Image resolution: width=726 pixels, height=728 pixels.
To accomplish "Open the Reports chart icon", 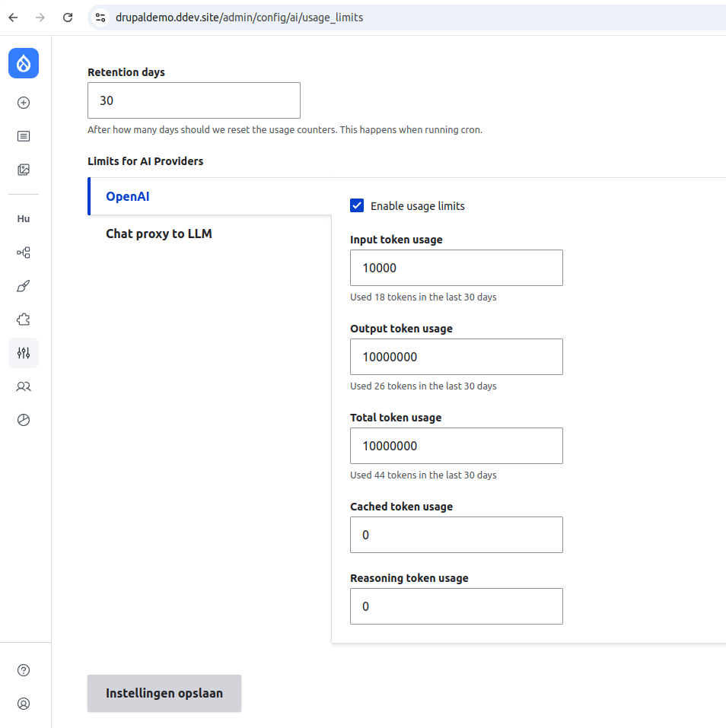I will pyautogui.click(x=24, y=420).
